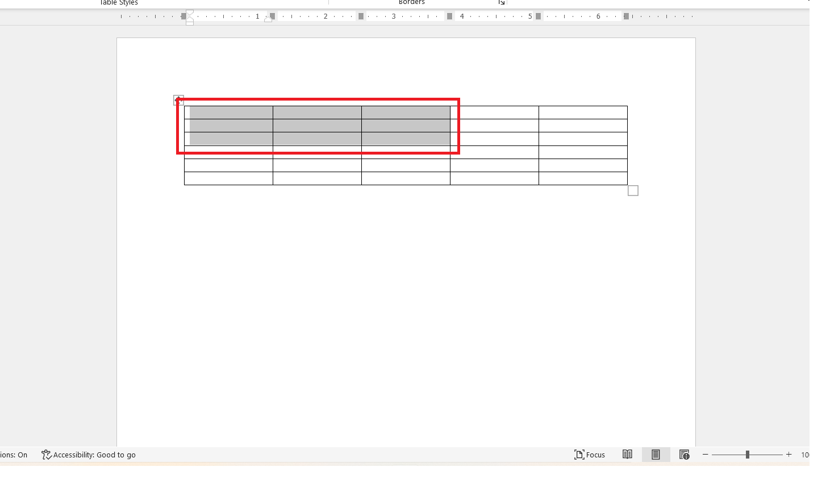Click the ruler column marker between 3 and 4
This screenshot has width=826, height=504.
tap(449, 16)
